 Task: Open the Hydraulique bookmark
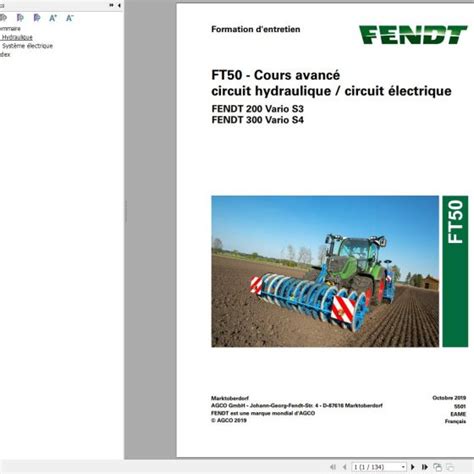(x=17, y=37)
